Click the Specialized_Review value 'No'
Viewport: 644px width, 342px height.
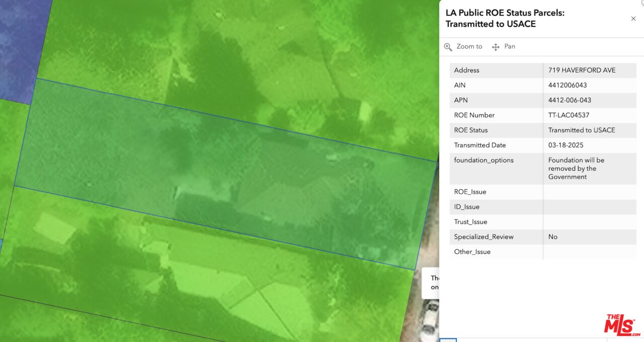pyautogui.click(x=553, y=237)
